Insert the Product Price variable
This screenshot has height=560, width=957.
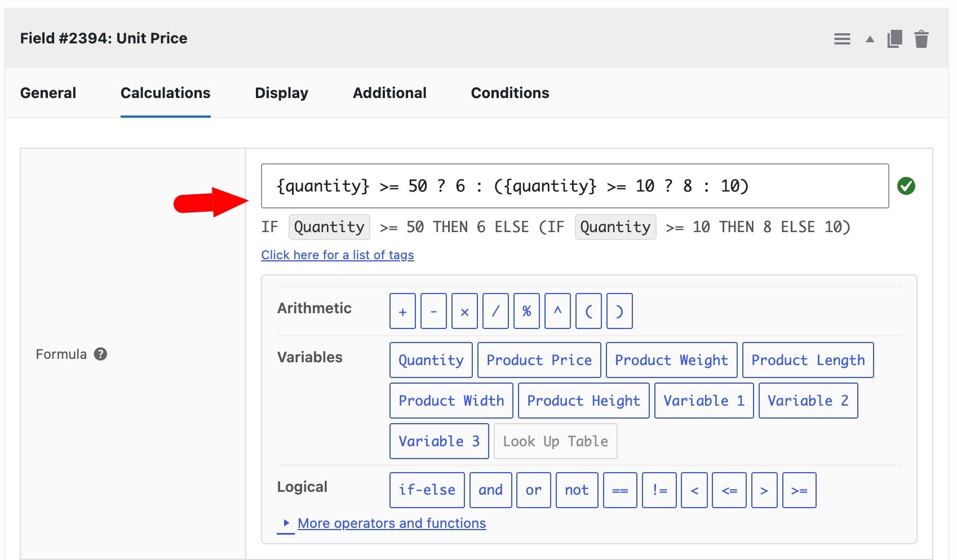[539, 360]
